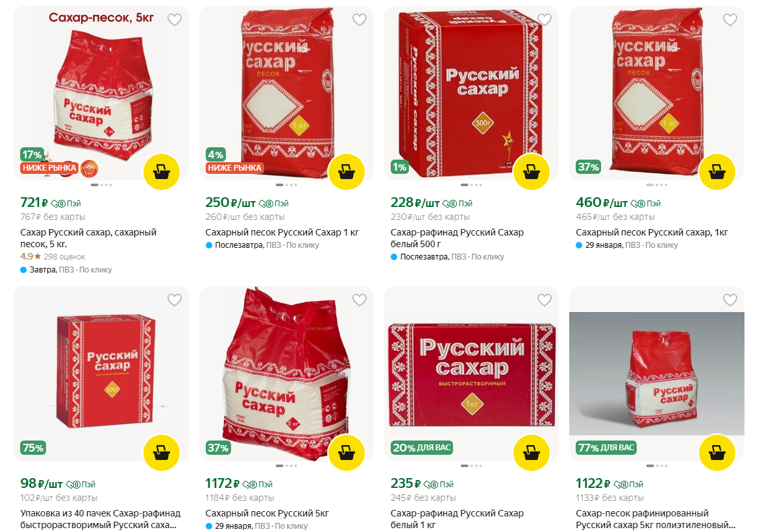The width and height of the screenshot is (762, 532).
Task: Click image carousel dots under 250₽ product
Action: [286, 185]
